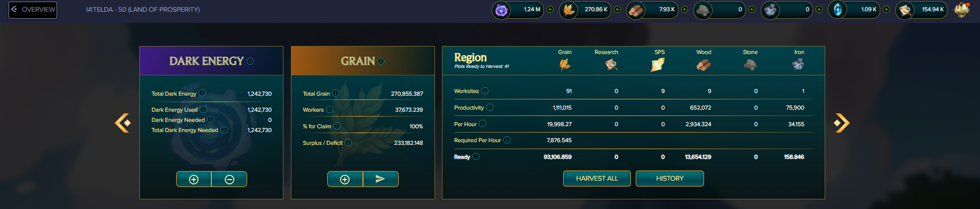This screenshot has height=209, width=980.
Task: Show info for Ready row
Action: point(476,156)
